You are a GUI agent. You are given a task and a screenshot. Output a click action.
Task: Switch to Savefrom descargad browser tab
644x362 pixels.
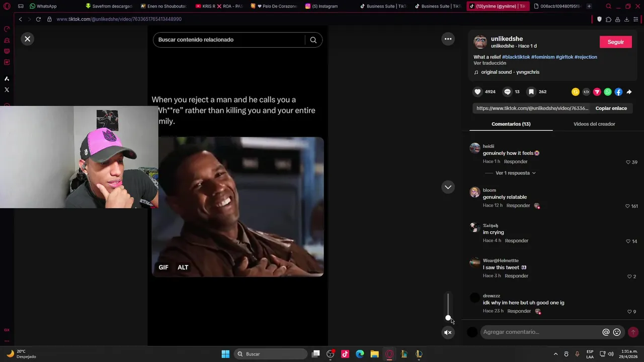[x=108, y=6]
